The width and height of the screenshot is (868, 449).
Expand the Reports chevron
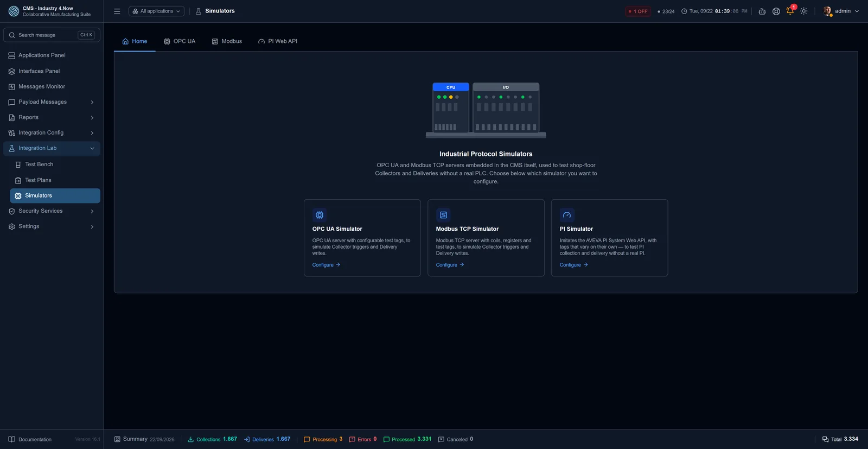(92, 117)
